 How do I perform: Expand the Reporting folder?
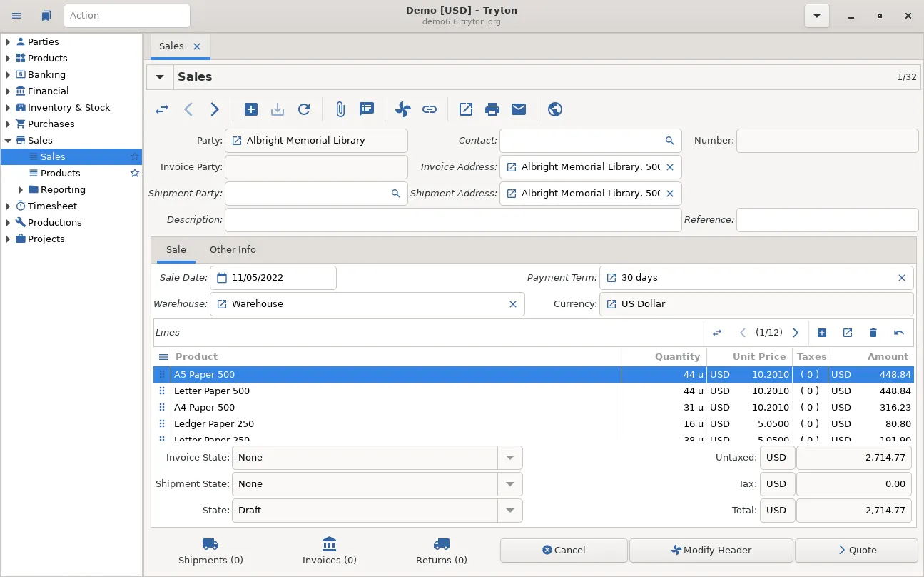coord(21,189)
